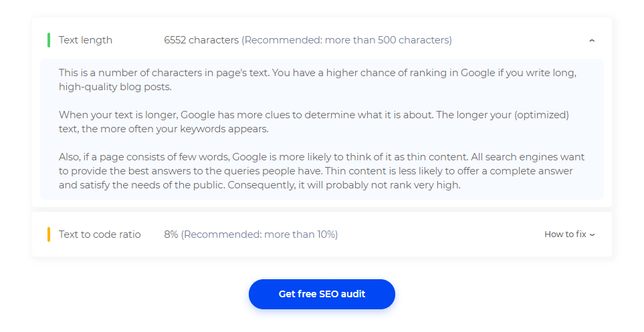This screenshot has height=332, width=644.
Task: Click orange warning indicator beside Text to code ratio
Action: click(x=49, y=234)
